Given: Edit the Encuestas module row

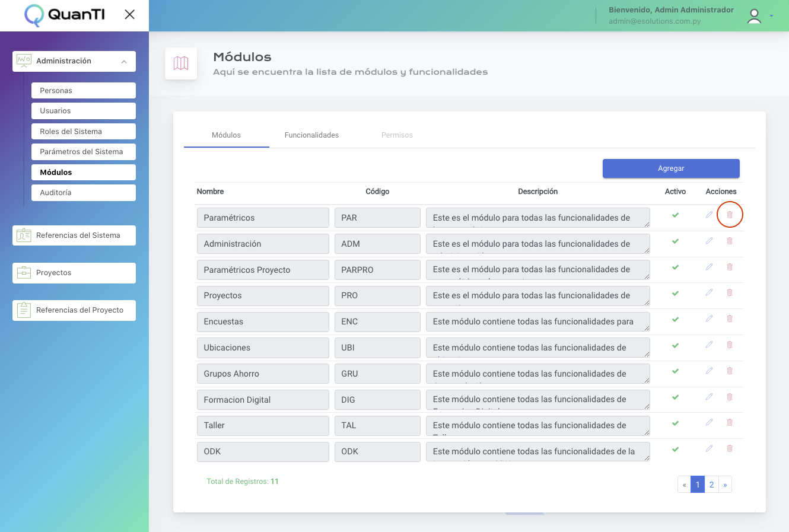Looking at the screenshot, I should tap(709, 318).
